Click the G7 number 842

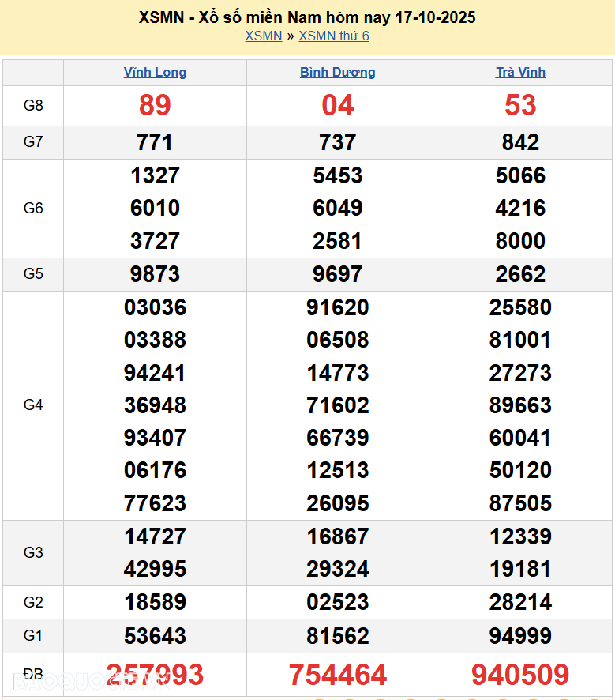coord(520,142)
